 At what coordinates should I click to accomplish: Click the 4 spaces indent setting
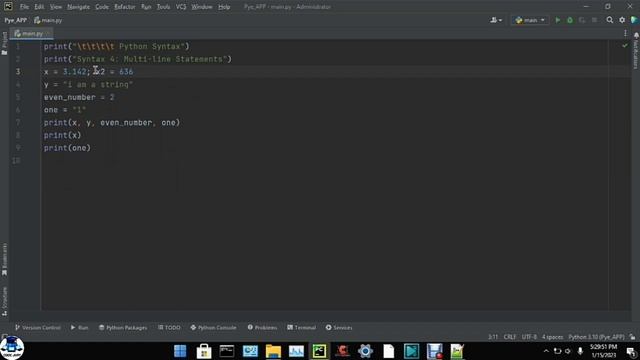click(552, 337)
